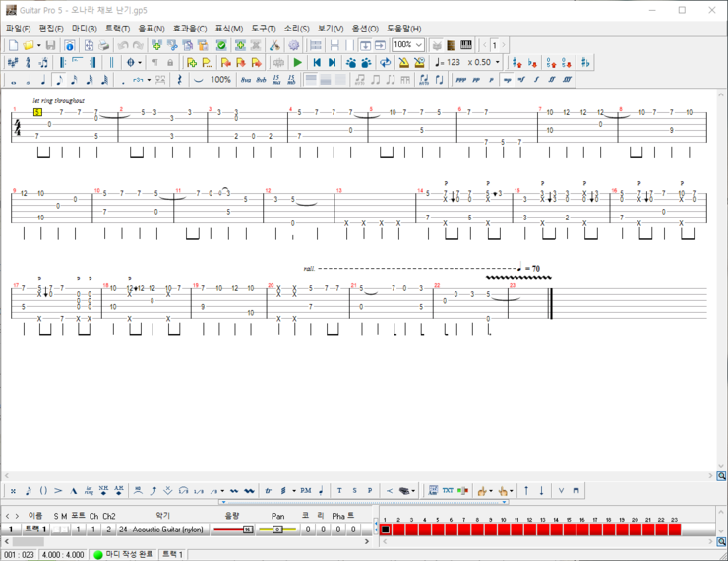The width and height of the screenshot is (728, 561).
Task: Save the score using the floppy disk icon
Action: (x=50, y=45)
